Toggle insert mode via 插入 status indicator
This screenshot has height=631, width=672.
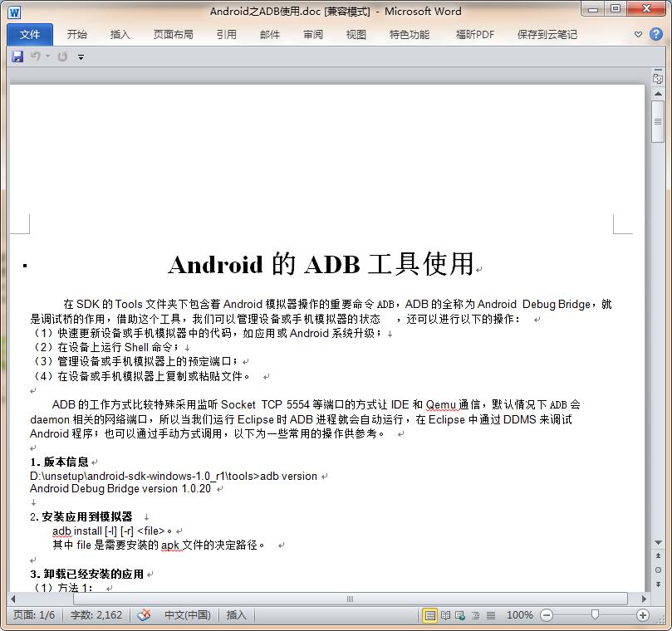(x=235, y=614)
